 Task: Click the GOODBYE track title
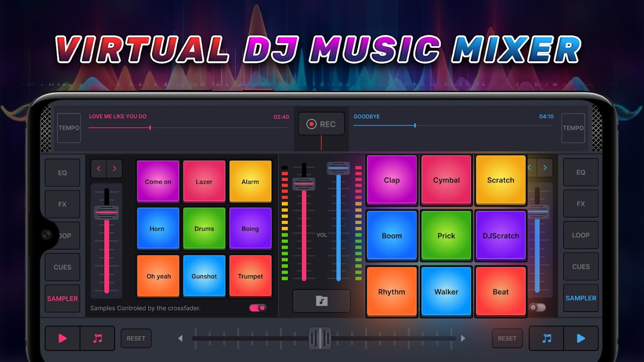(366, 116)
